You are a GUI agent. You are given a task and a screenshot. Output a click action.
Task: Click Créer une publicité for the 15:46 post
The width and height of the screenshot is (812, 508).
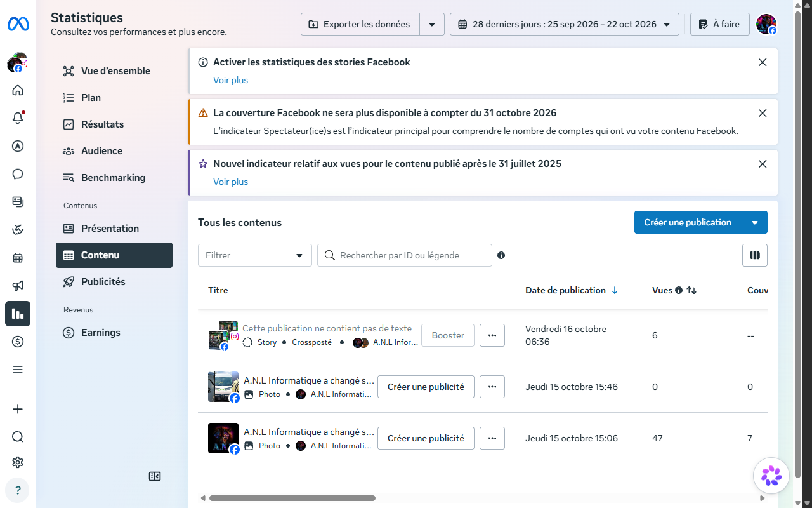click(x=426, y=387)
